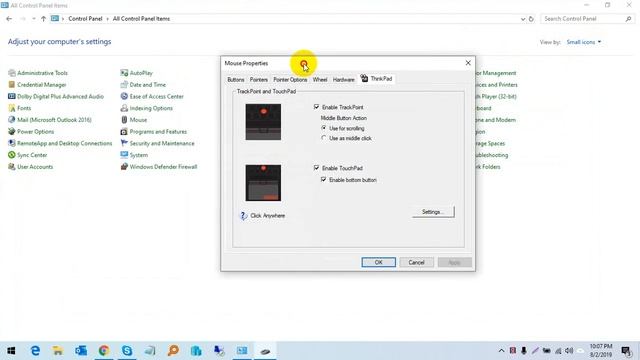Open AutoPlay icon in Control Panel
Screen dimensions: 640x360
click(124, 73)
